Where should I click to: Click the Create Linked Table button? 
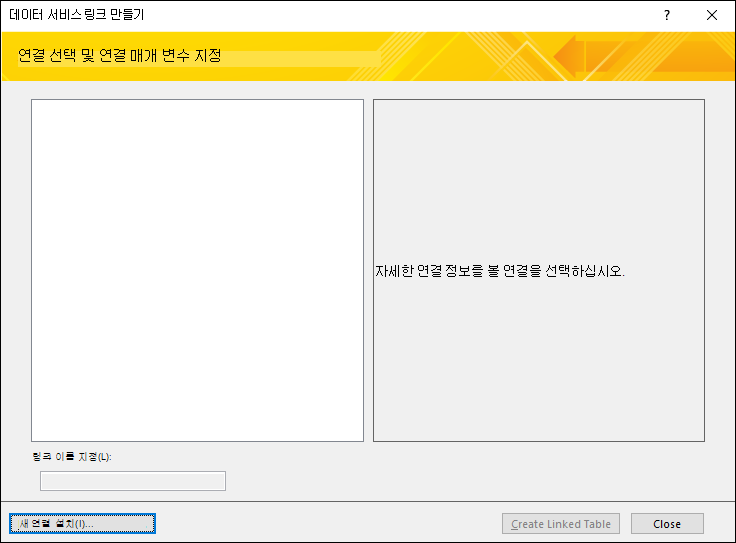[x=561, y=524]
